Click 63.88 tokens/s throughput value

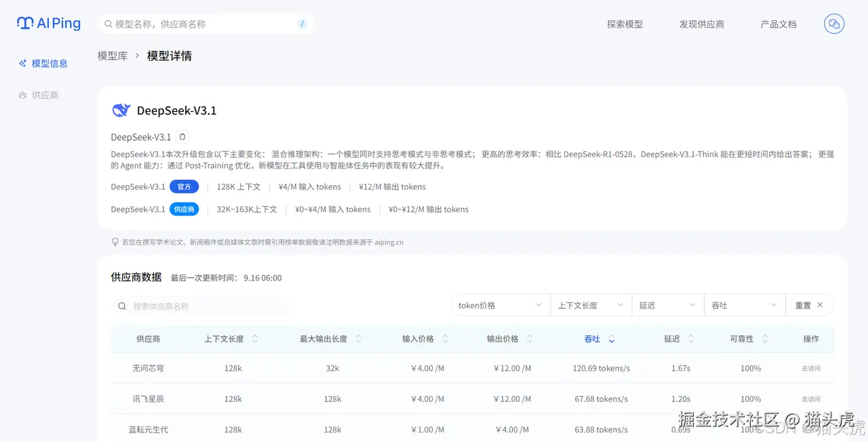[x=601, y=430]
